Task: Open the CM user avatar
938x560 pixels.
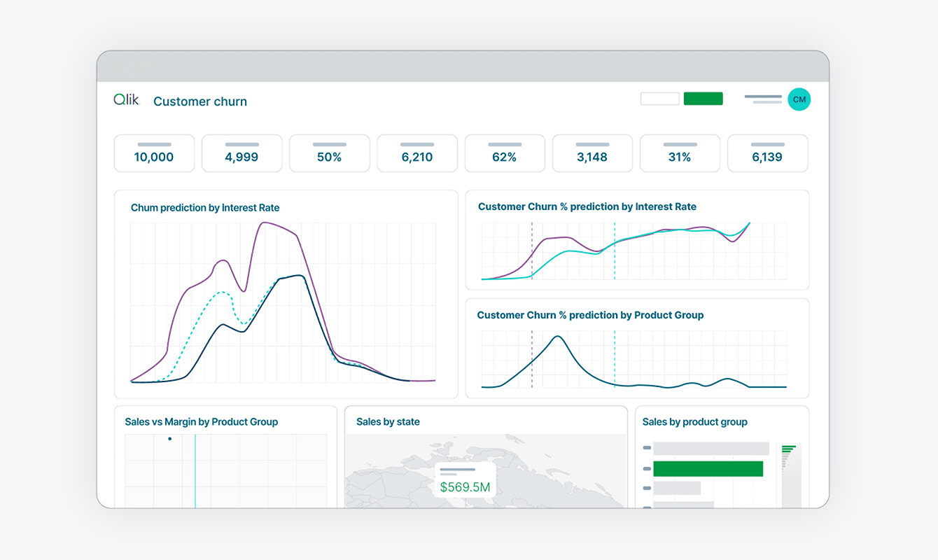Action: [x=799, y=99]
